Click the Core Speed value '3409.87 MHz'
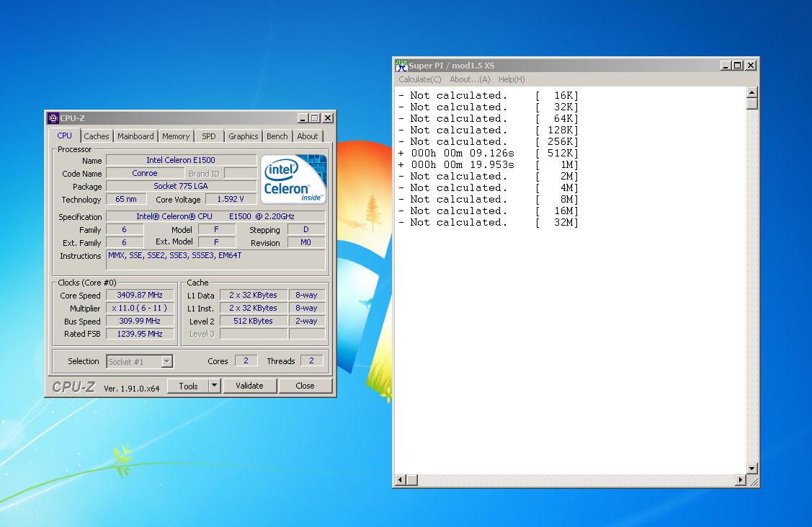Image resolution: width=812 pixels, height=527 pixels. pos(140,295)
